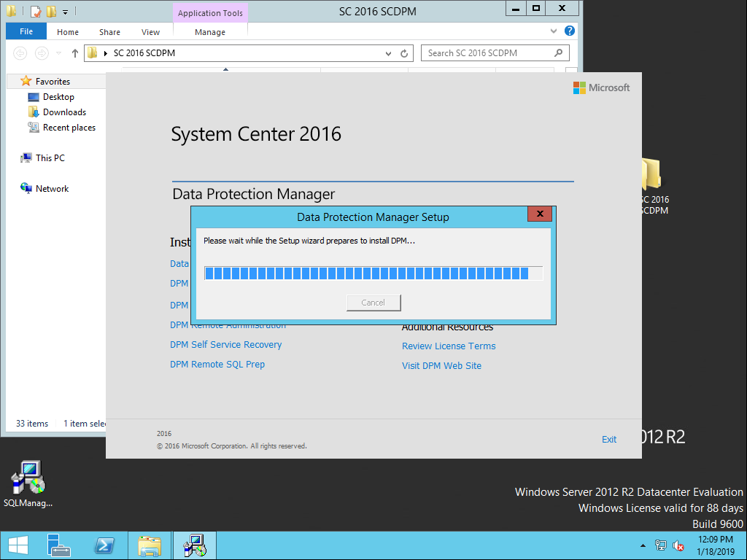Viewport: 747px width, 560px height.
Task: Open the address bar history dropdown
Action: (x=388, y=52)
